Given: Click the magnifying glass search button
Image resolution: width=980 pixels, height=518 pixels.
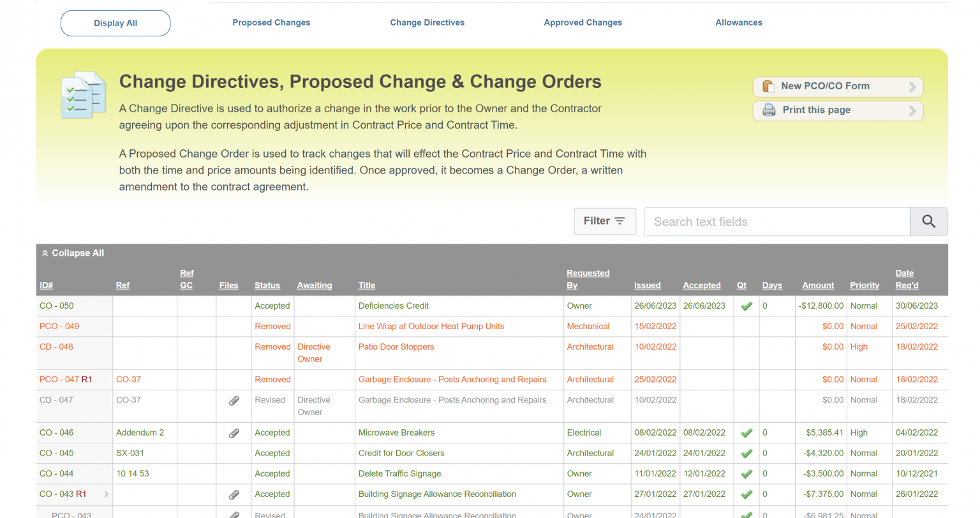Looking at the screenshot, I should tap(928, 221).
